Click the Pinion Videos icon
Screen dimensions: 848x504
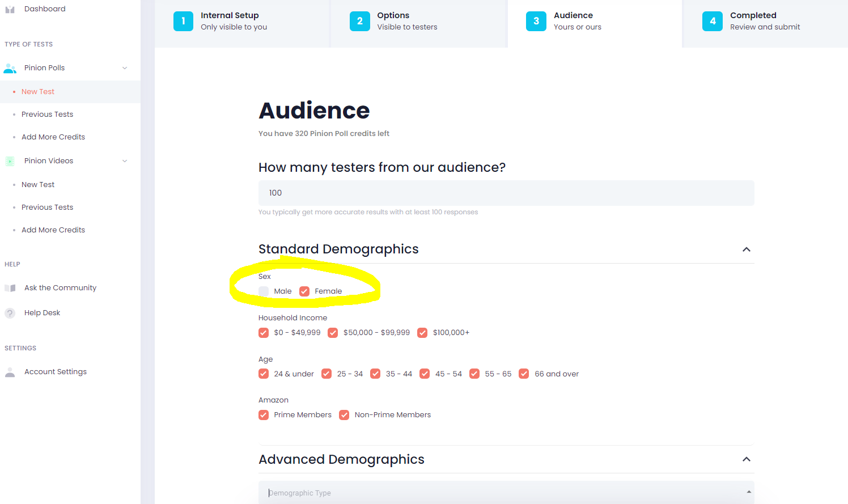(x=10, y=160)
